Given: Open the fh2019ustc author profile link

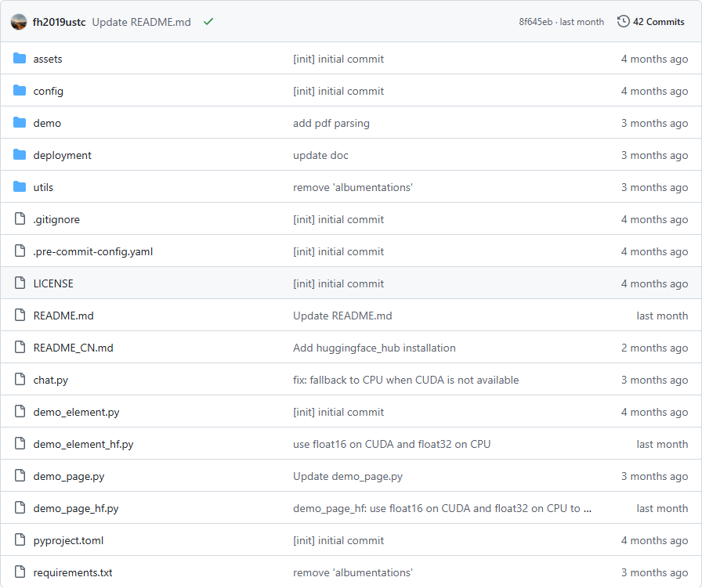Looking at the screenshot, I should (59, 22).
